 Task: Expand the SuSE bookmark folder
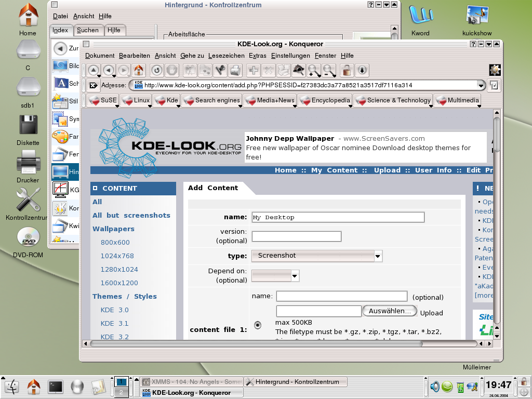tap(102, 100)
